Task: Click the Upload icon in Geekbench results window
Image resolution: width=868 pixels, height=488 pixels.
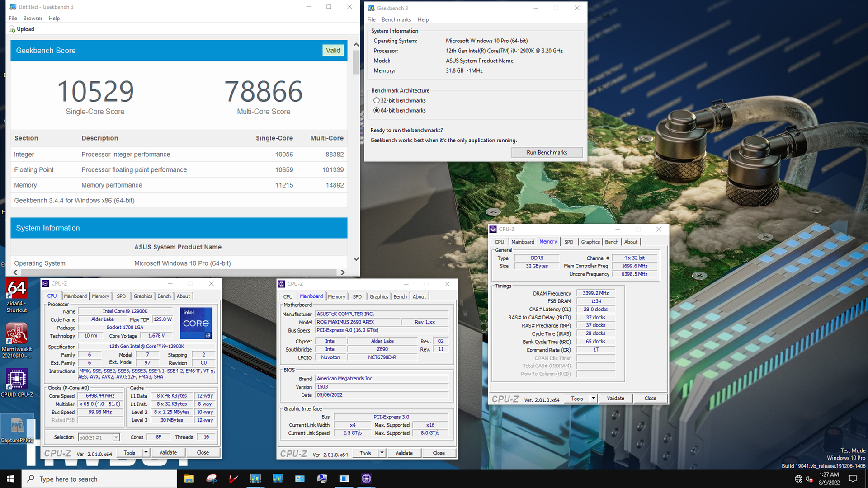Action: pos(12,29)
